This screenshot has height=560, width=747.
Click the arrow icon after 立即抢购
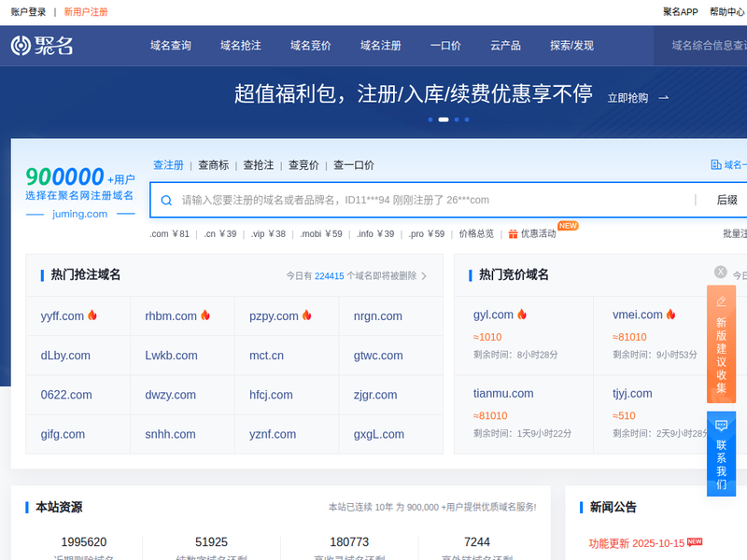664,97
